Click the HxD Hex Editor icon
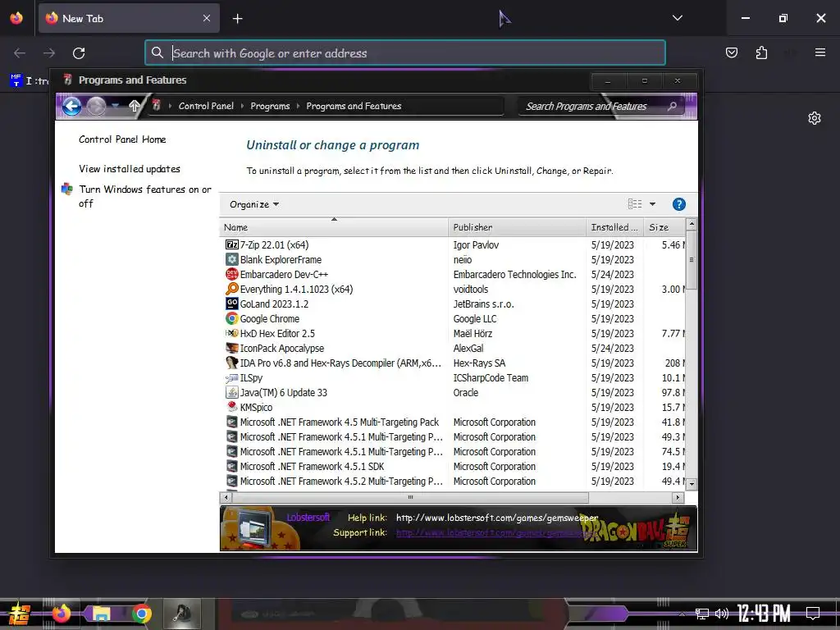 (232, 333)
